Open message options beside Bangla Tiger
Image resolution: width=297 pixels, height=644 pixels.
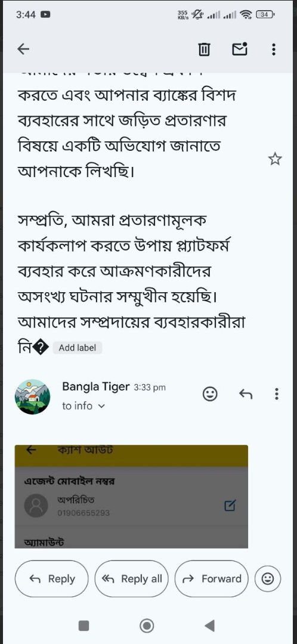(277, 394)
